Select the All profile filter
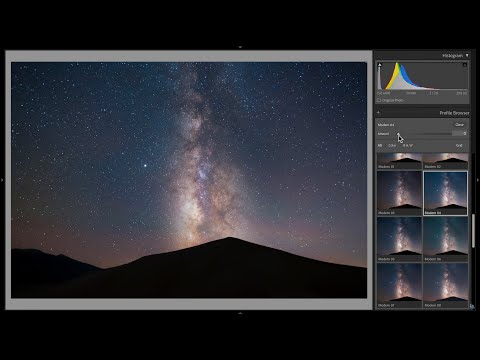 380,145
